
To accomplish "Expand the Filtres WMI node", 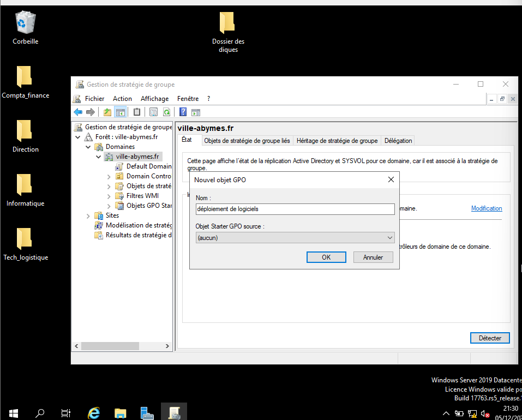I will tap(109, 196).
